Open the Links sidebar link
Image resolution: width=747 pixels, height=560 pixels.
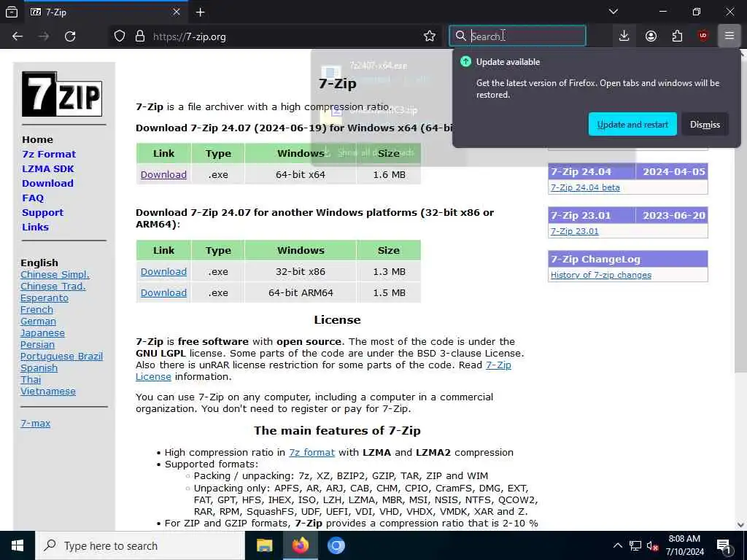coord(35,227)
